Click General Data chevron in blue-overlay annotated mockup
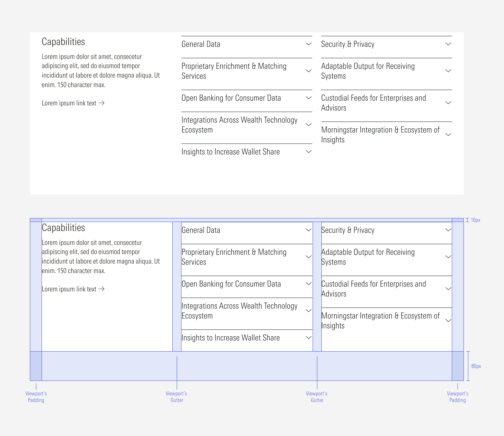Image resolution: width=504 pixels, height=436 pixels. pos(308,230)
